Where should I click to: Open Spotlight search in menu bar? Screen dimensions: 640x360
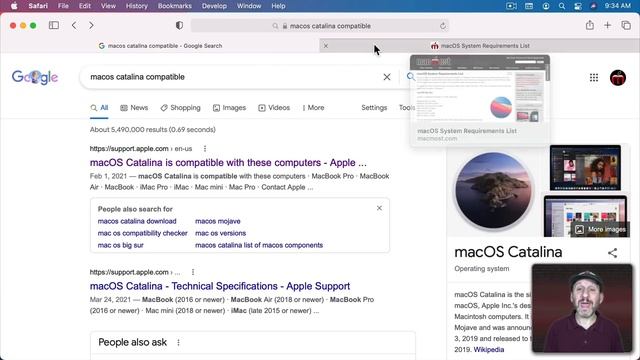click(562, 6)
